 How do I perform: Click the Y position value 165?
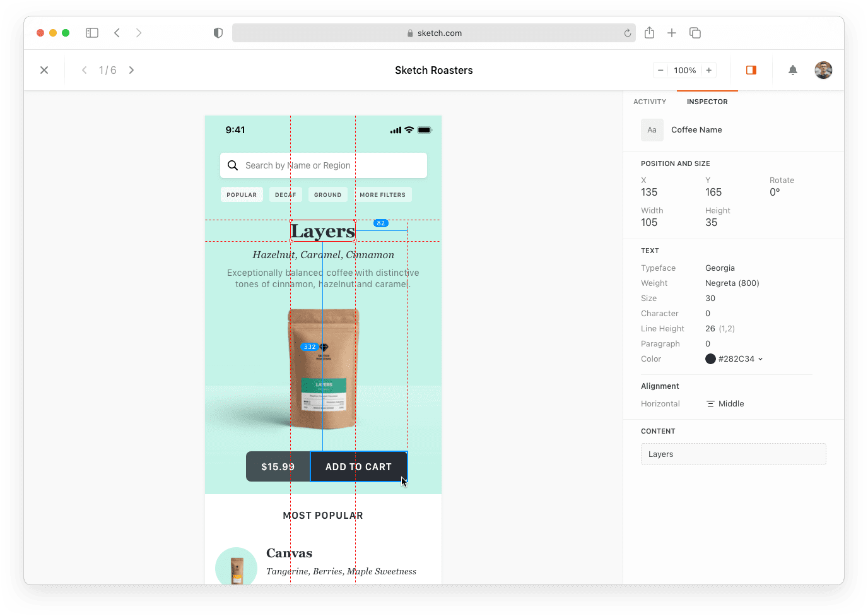coord(713,192)
